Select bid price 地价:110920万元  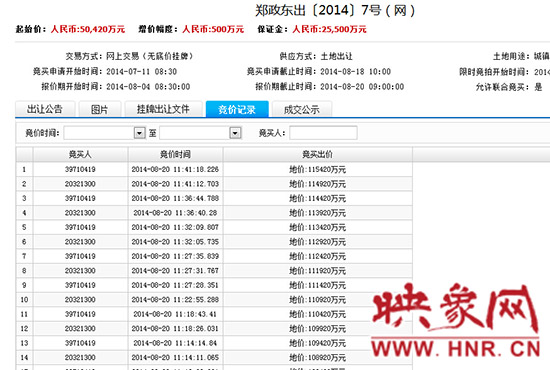coord(317,300)
